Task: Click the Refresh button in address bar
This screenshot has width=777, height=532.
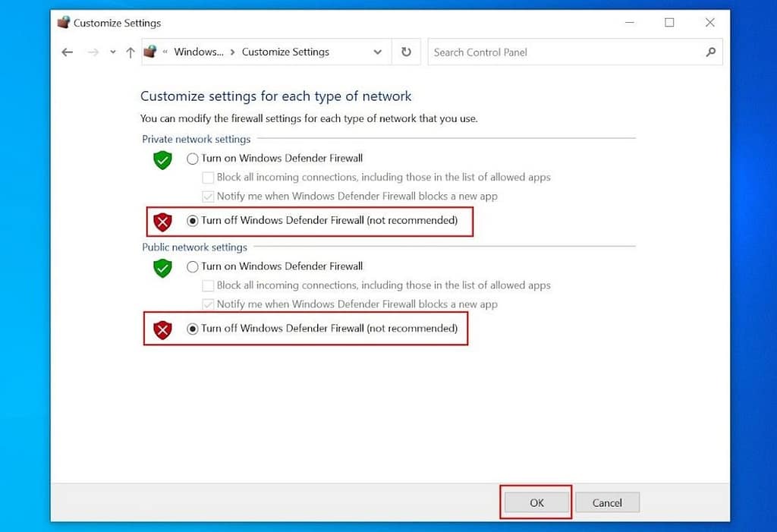Action: click(406, 52)
